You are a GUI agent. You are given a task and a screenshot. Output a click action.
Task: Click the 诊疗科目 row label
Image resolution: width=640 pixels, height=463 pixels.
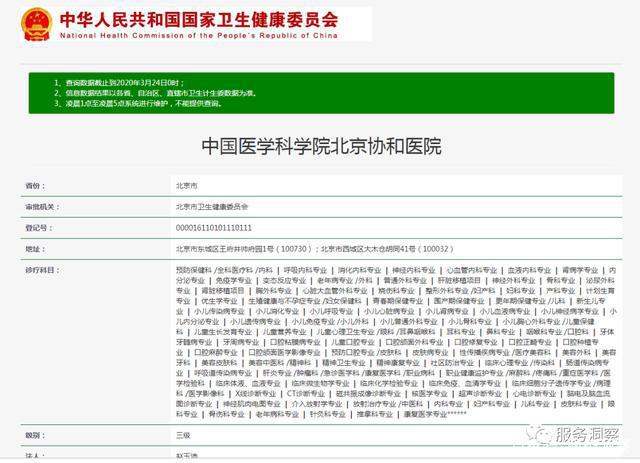[40, 270]
